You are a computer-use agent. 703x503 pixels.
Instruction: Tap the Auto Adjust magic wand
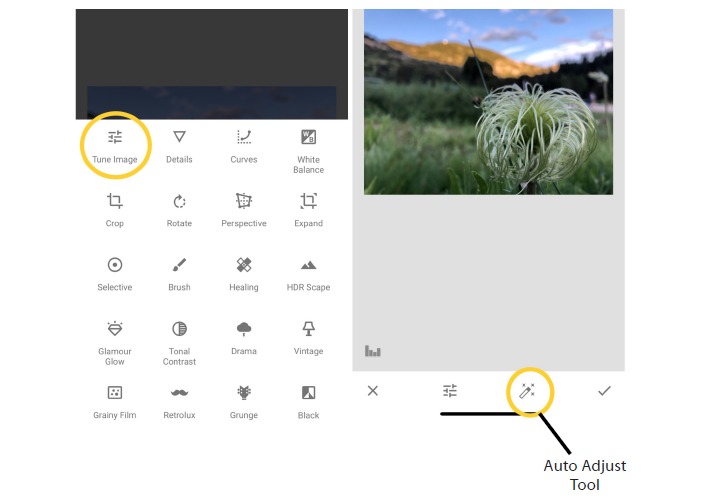point(527,391)
